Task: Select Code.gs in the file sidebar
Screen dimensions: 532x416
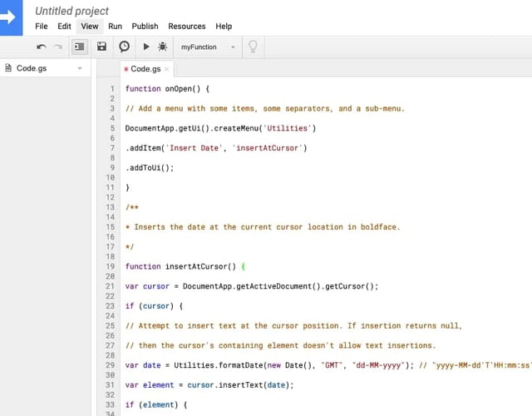Action: (x=32, y=68)
